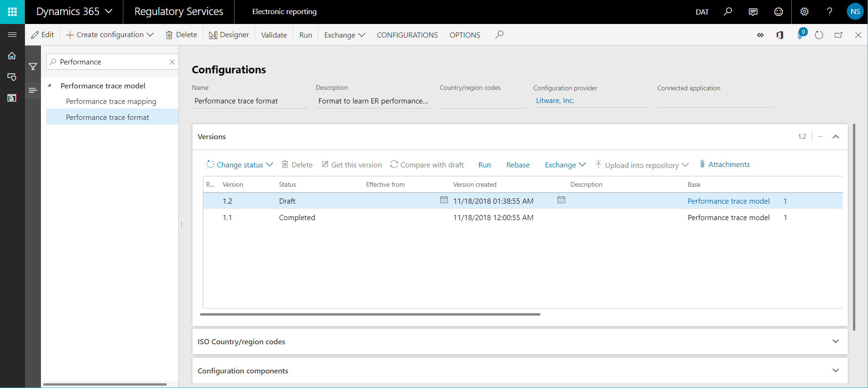Click the DAT company selector

[x=702, y=12]
